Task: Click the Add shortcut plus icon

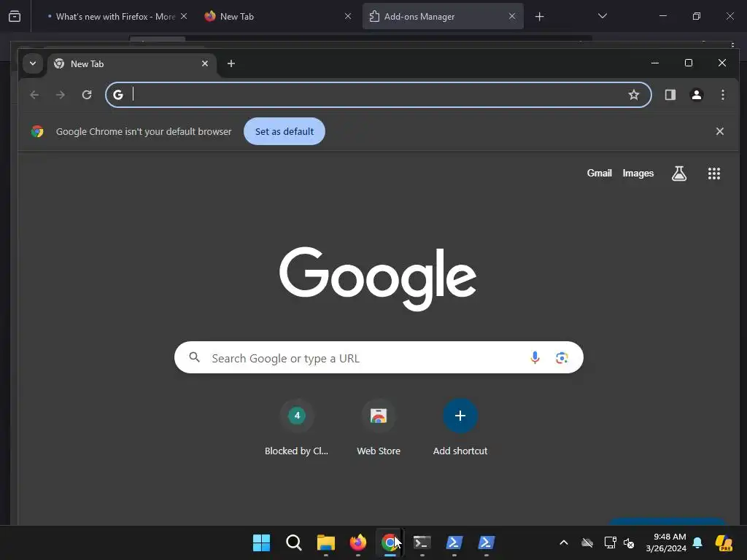Action: (460, 416)
